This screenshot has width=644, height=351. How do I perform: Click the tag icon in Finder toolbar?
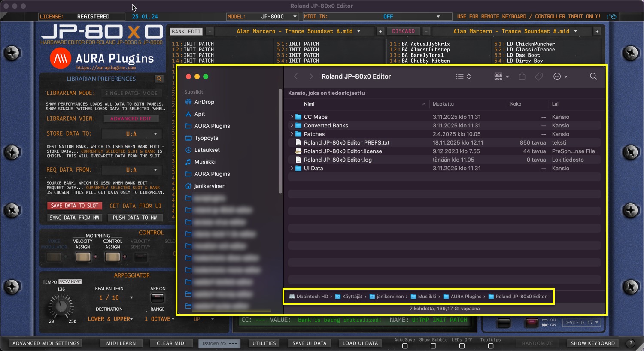coord(539,76)
